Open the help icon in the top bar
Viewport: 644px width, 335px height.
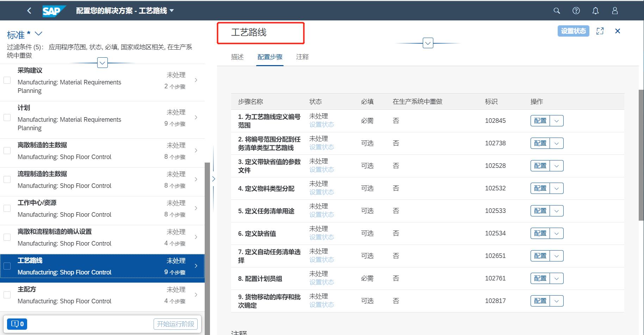tap(576, 11)
